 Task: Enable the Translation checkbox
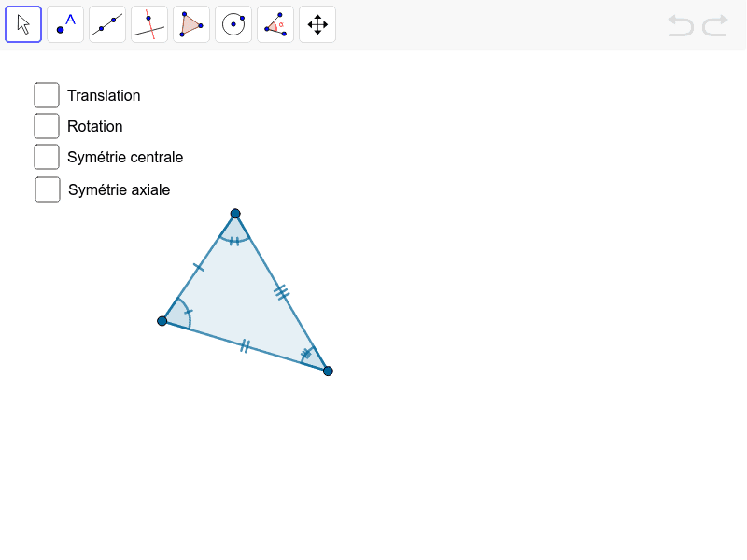(47, 95)
